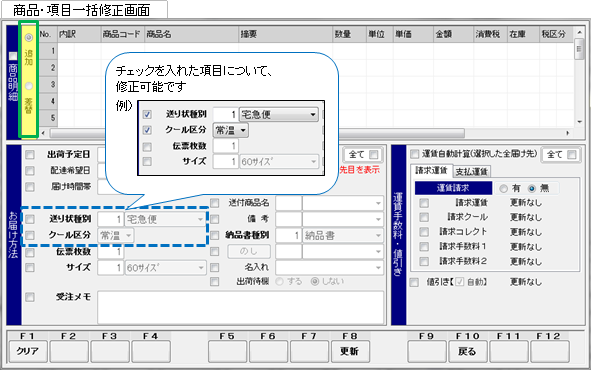The image size is (591, 370).
Task: Select the 追加 radio button
Action: tap(29, 37)
